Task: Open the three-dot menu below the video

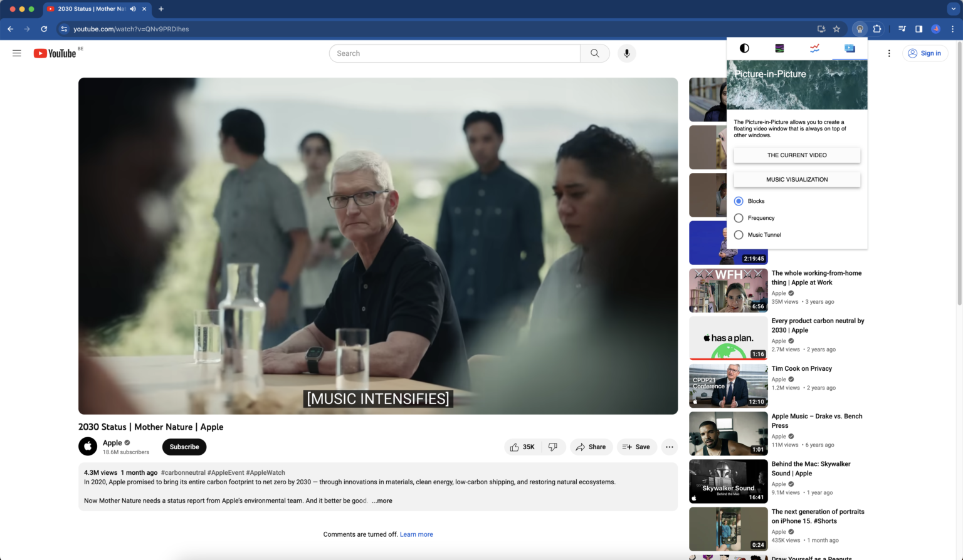Action: [669, 447]
